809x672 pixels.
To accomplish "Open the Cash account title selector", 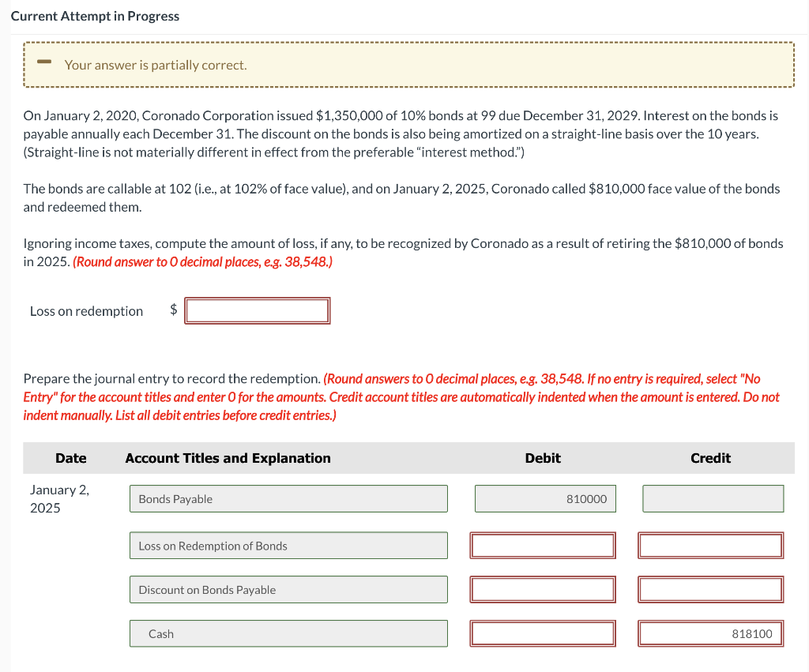I will (288, 633).
